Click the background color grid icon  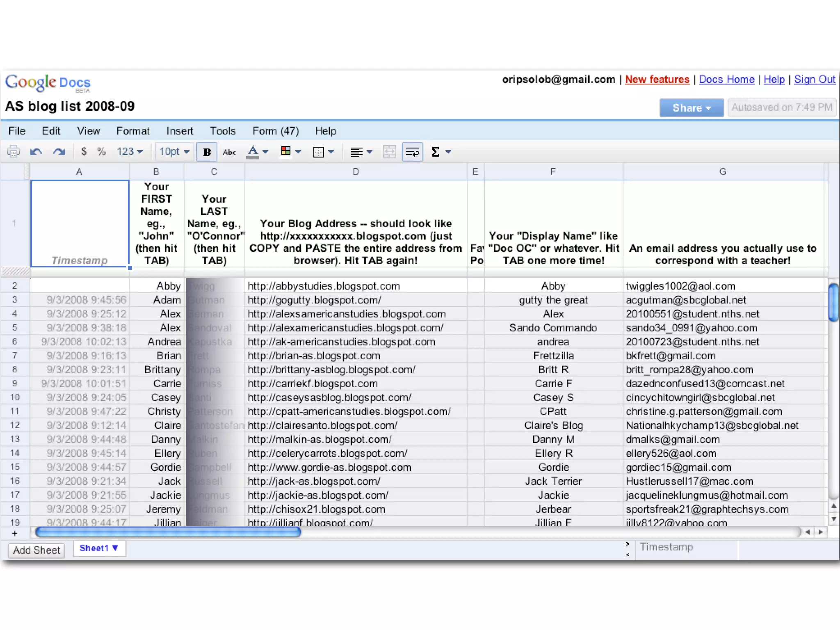coord(286,151)
